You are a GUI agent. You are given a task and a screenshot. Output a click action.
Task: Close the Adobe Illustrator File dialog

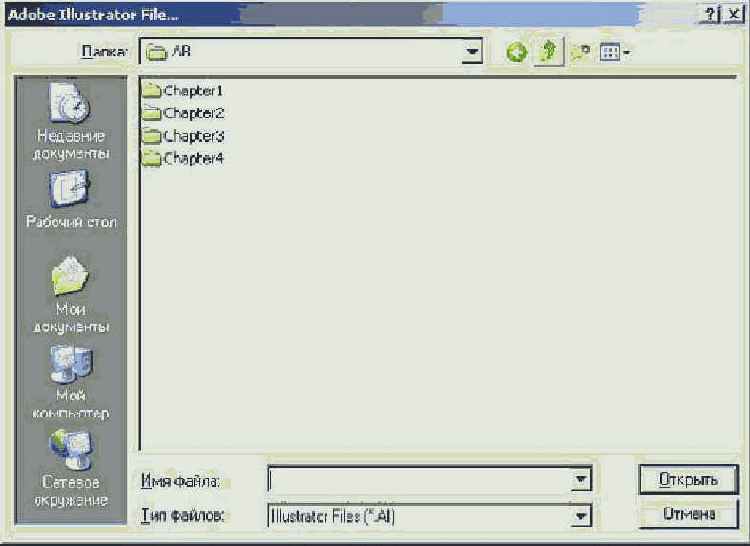(734, 14)
